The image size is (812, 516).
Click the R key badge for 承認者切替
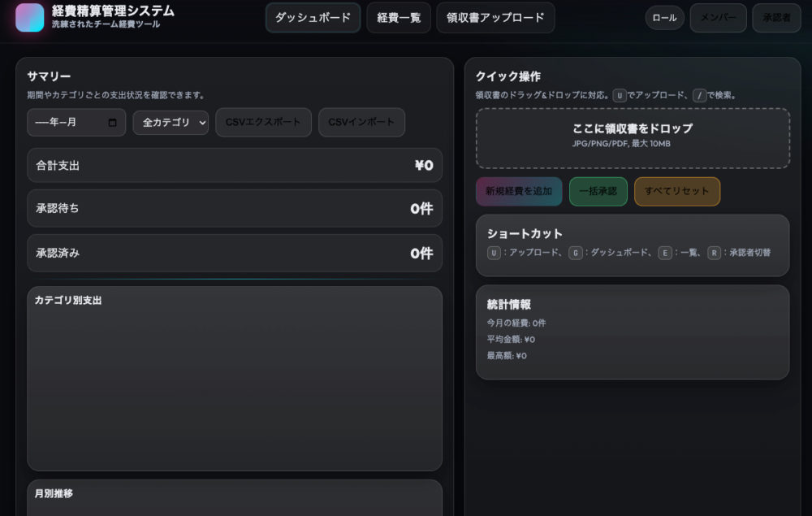pyautogui.click(x=714, y=253)
